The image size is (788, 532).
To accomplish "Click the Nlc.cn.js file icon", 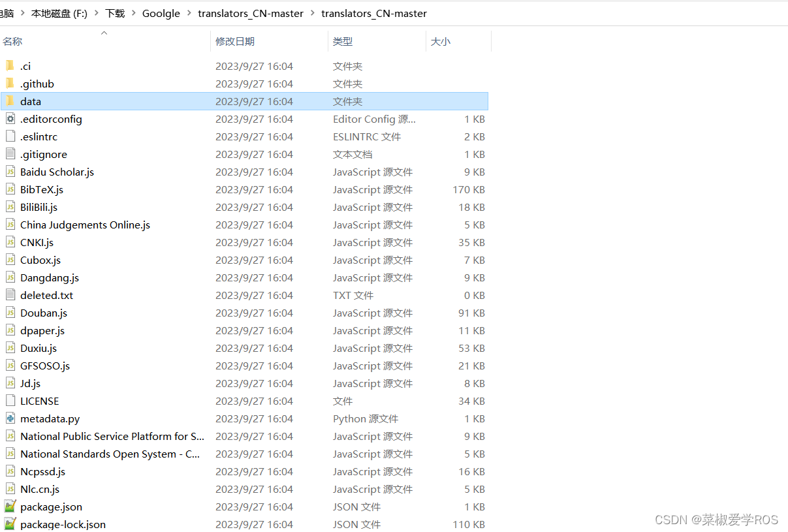I will [10, 489].
